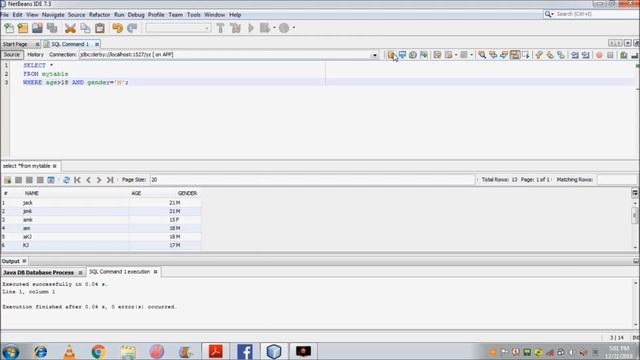Open the File menu
Screen dimensions: 640x360
[5, 15]
